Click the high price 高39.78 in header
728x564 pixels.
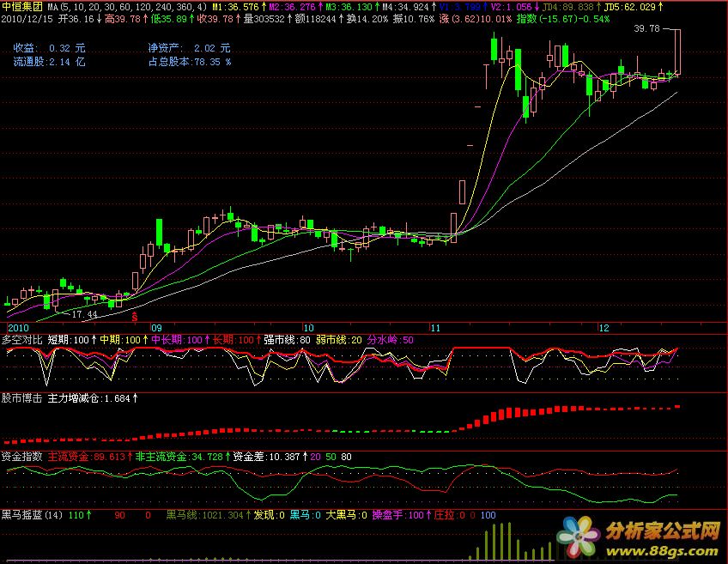(126, 19)
